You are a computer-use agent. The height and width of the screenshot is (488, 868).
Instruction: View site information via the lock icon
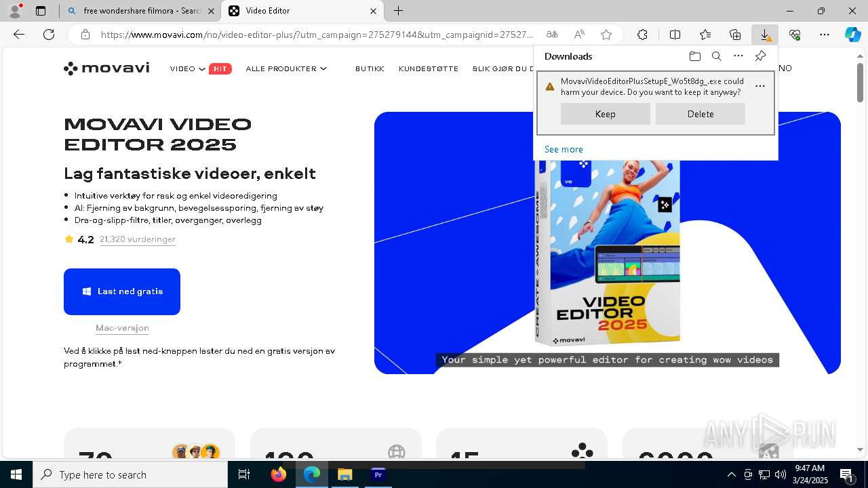(x=85, y=35)
